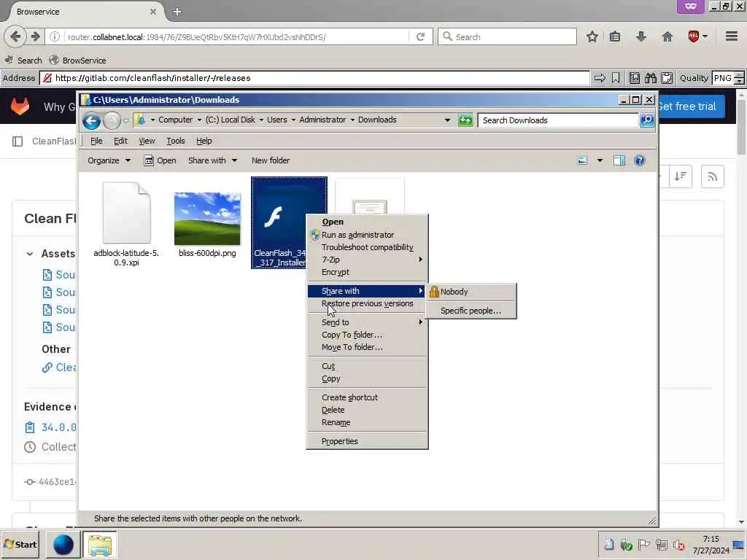747x560 pixels.
Task: Refresh the Downloads folder view
Action: 465,120
